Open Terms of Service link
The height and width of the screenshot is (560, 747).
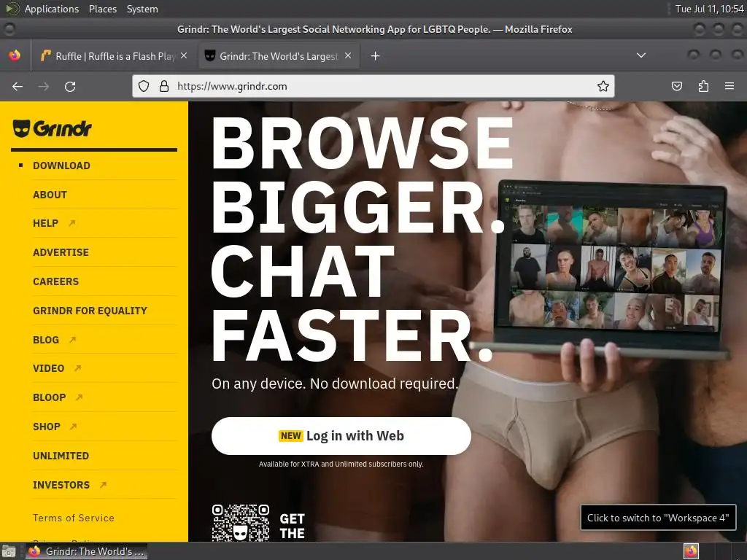[x=74, y=518]
